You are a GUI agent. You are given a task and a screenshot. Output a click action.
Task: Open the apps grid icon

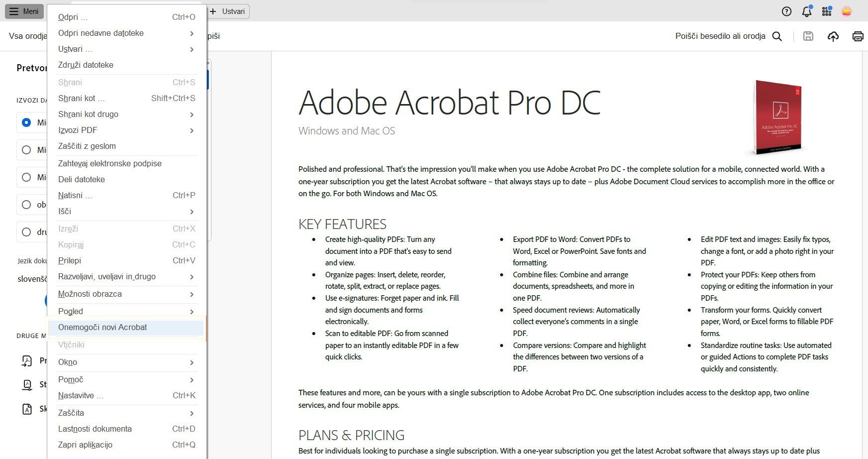827,11
